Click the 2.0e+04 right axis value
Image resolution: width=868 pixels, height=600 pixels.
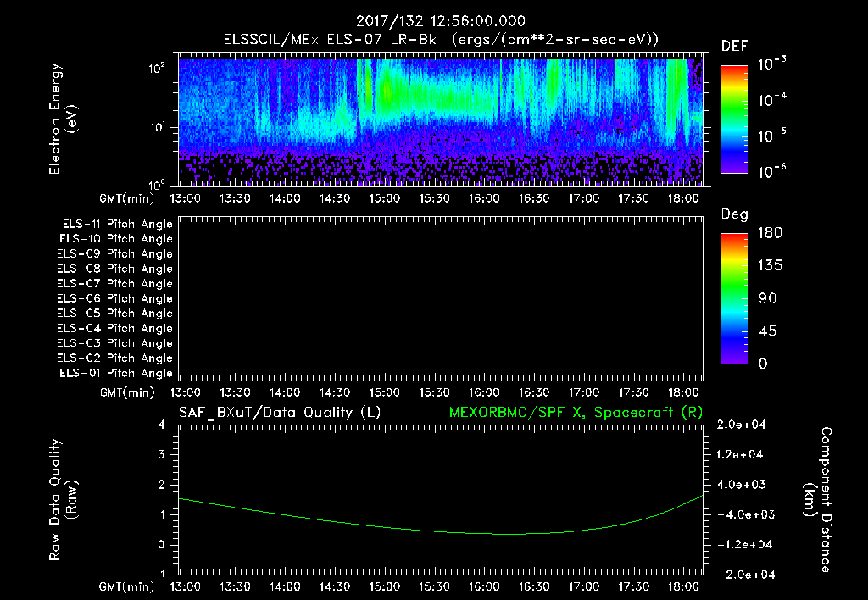tap(741, 425)
